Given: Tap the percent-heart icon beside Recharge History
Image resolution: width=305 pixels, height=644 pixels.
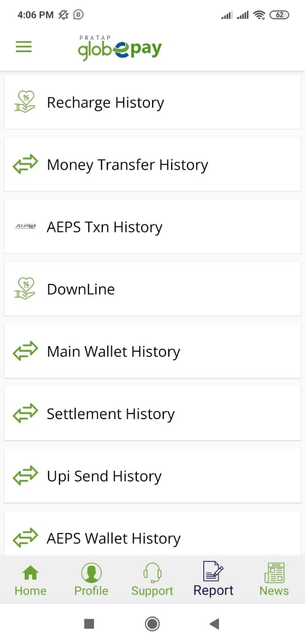Looking at the screenshot, I should point(25,102).
